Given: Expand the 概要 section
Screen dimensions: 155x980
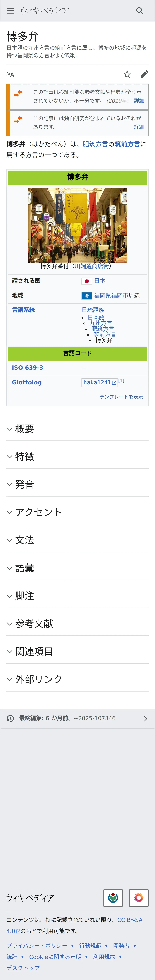Looking at the screenshot, I should tap(25, 429).
